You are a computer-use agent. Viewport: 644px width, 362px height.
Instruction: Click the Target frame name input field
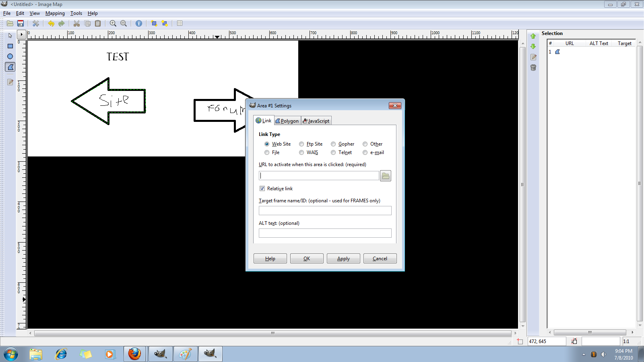tap(325, 210)
